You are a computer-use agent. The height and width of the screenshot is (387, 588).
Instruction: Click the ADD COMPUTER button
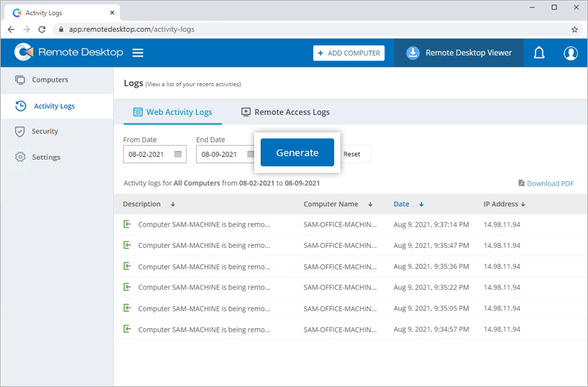348,53
